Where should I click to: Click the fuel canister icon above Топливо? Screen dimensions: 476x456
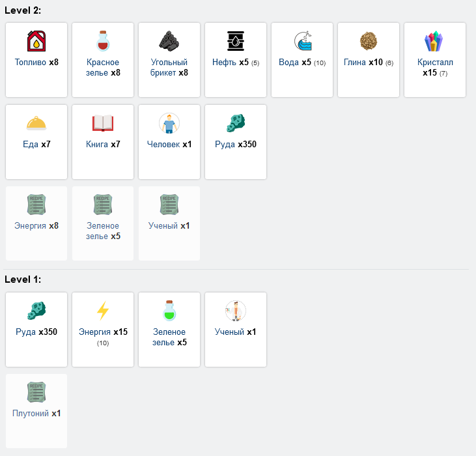pyautogui.click(x=36, y=41)
